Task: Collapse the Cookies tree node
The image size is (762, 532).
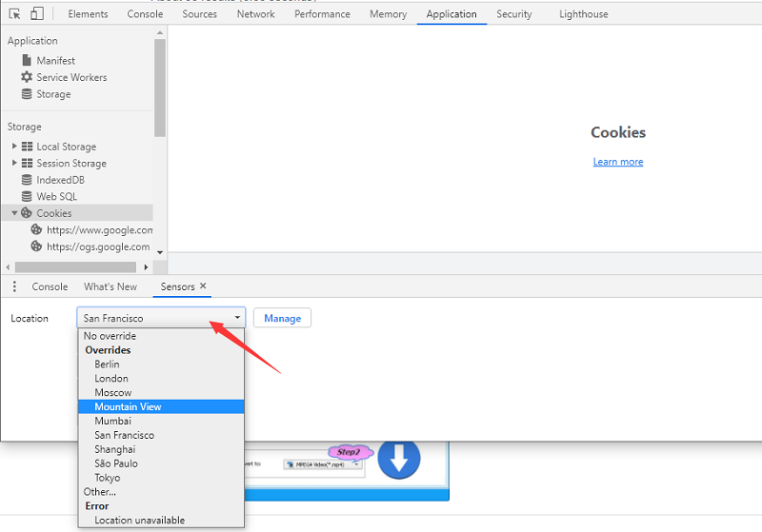Action: click(15, 213)
